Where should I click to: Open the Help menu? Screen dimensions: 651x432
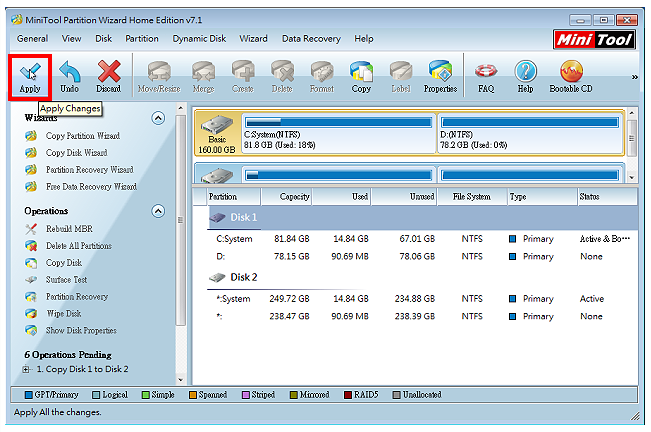(x=364, y=39)
